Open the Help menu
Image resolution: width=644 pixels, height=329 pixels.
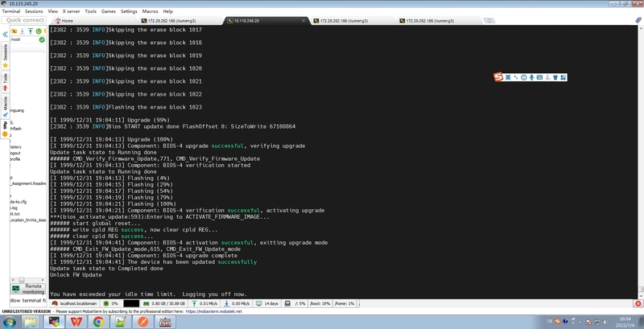(167, 11)
